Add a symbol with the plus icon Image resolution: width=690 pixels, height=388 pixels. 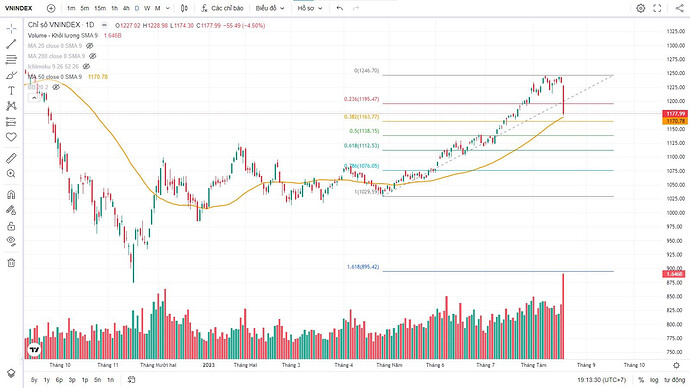[51, 8]
